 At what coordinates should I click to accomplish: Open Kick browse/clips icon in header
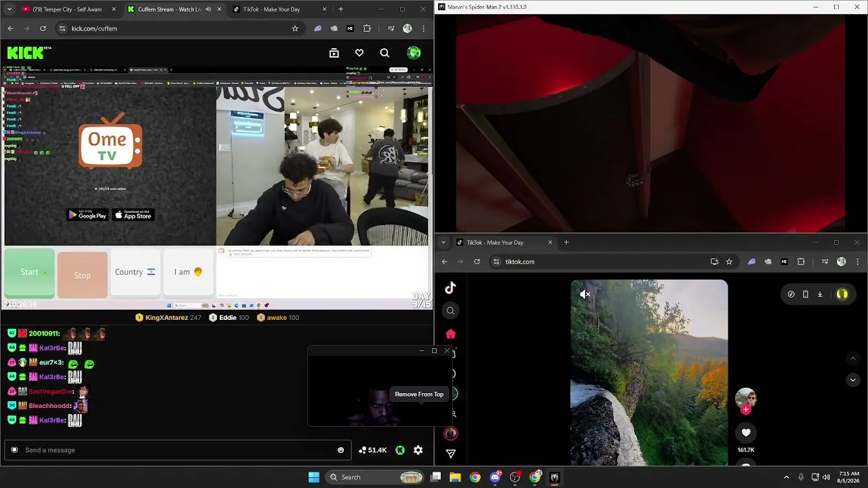coord(334,53)
